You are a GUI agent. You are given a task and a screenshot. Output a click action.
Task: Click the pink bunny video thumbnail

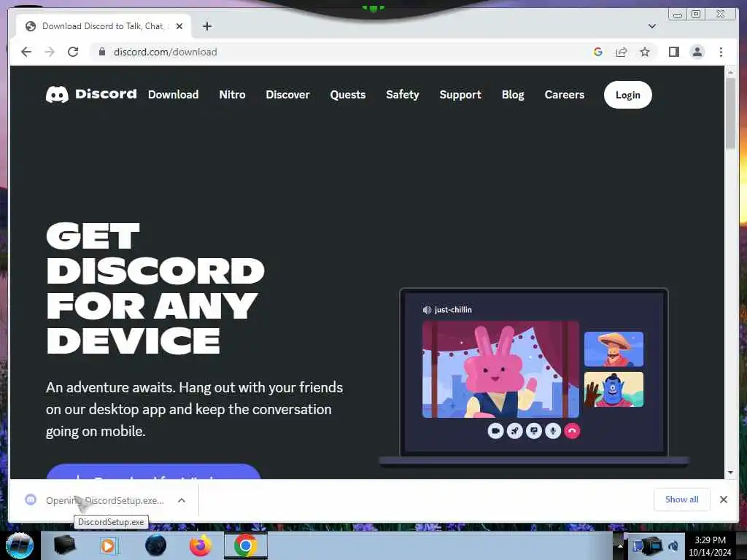click(500, 370)
